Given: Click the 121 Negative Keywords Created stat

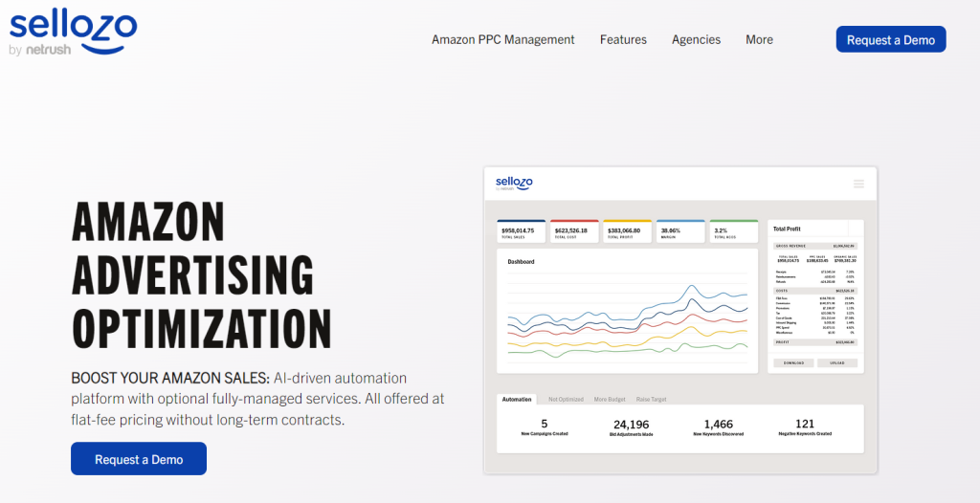Looking at the screenshot, I should click(805, 427).
